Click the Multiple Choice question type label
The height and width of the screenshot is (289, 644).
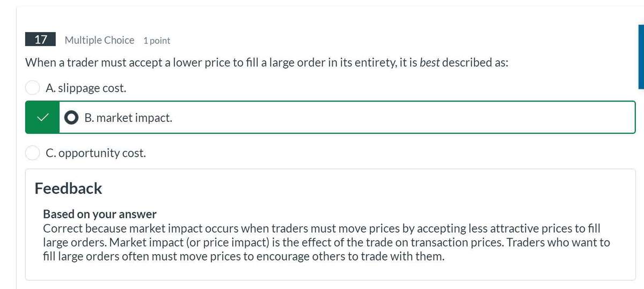99,40
